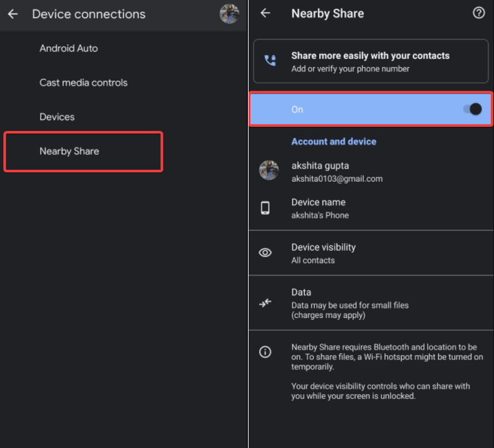Screen dimensions: 494x448
Task: Open Cast media controls
Action: click(x=83, y=82)
